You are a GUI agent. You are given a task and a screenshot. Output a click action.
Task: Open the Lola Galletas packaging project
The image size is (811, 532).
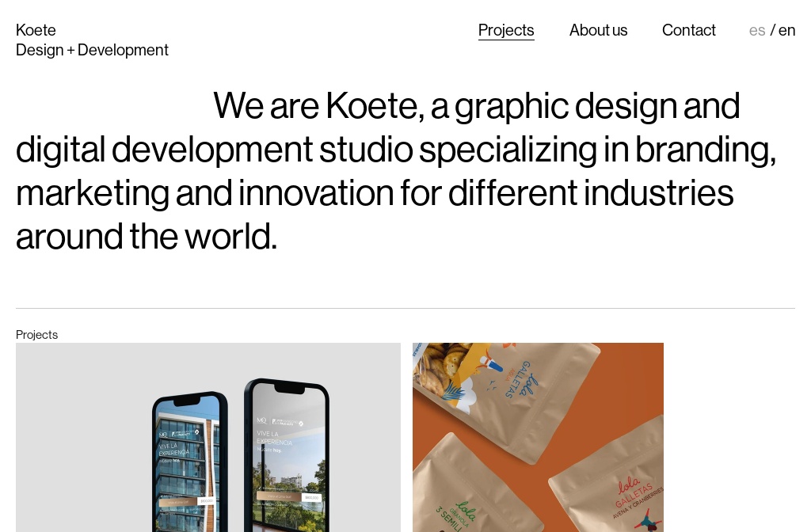(538, 438)
